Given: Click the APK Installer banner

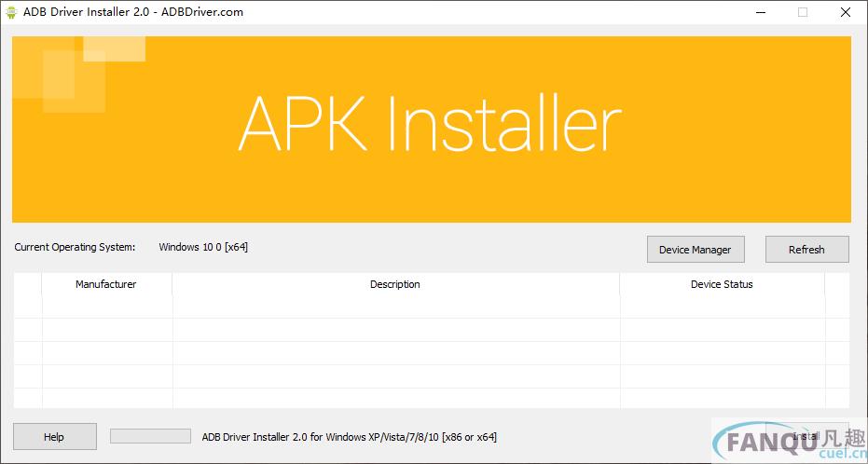Looking at the screenshot, I should 432,130.
